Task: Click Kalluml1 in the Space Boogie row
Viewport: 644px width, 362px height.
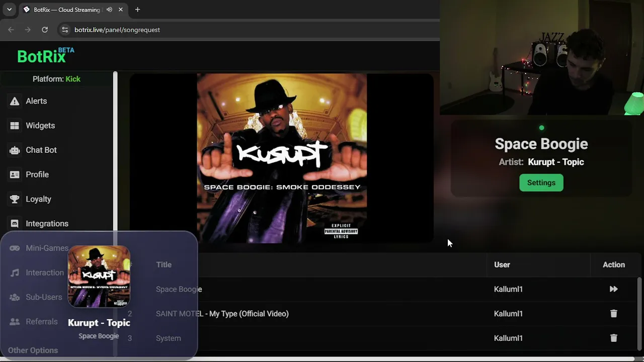Action: pyautogui.click(x=508, y=289)
